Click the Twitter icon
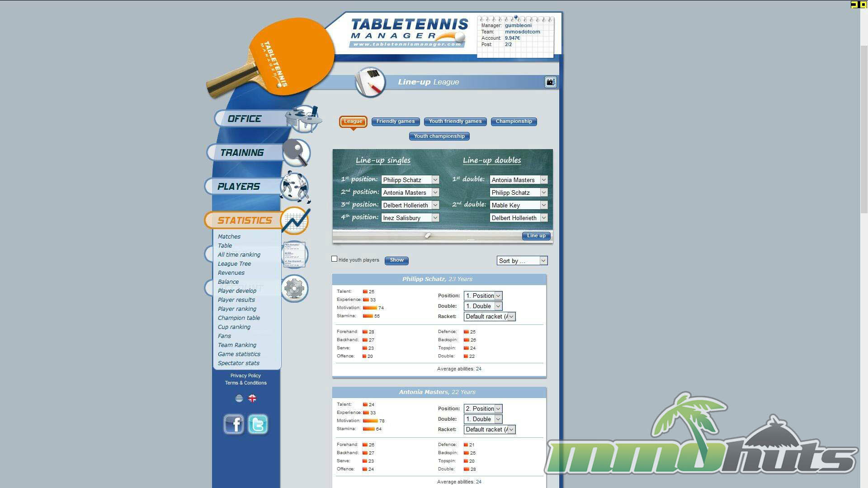Image resolution: width=868 pixels, height=488 pixels. click(258, 424)
